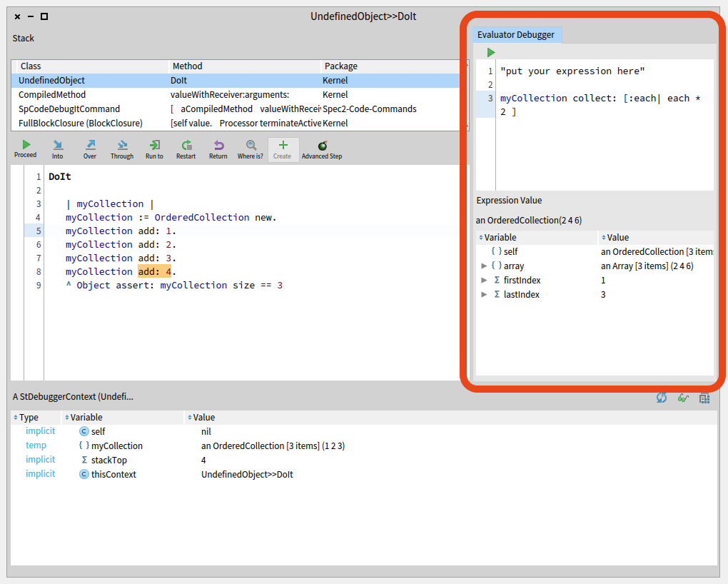This screenshot has width=728, height=584.
Task: Click the Through step button
Action: [x=121, y=148]
